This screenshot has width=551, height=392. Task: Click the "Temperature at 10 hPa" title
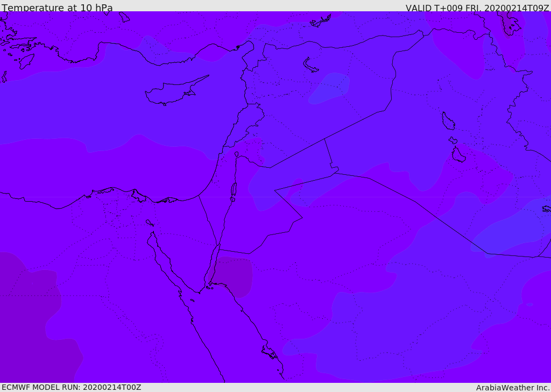(57, 8)
